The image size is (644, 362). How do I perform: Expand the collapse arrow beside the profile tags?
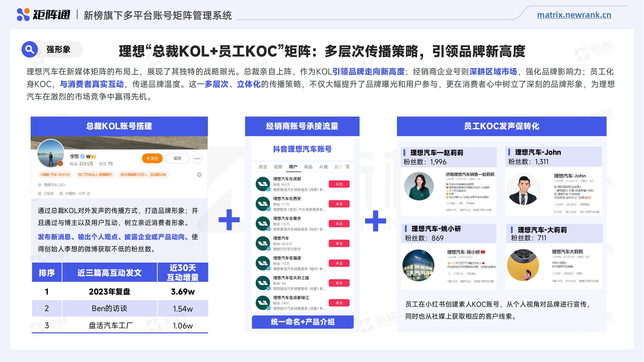point(199,175)
